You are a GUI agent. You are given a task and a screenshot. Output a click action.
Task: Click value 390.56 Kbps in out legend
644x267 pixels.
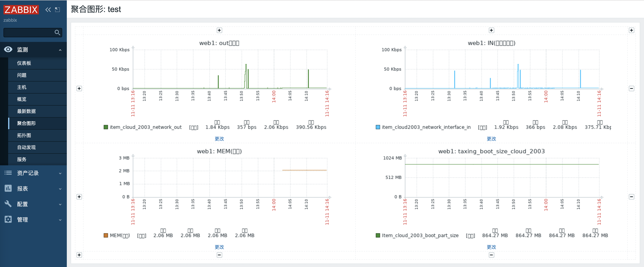pyautogui.click(x=311, y=127)
